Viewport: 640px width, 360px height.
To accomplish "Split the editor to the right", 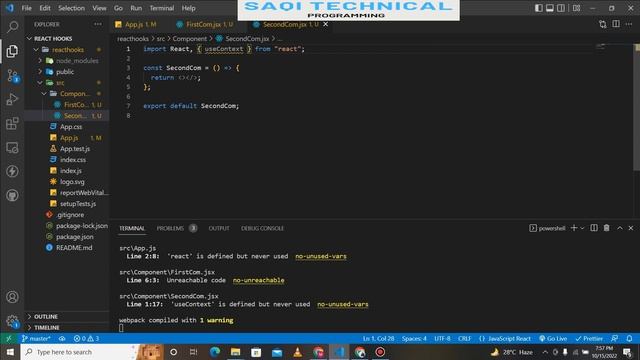I will click(616, 24).
